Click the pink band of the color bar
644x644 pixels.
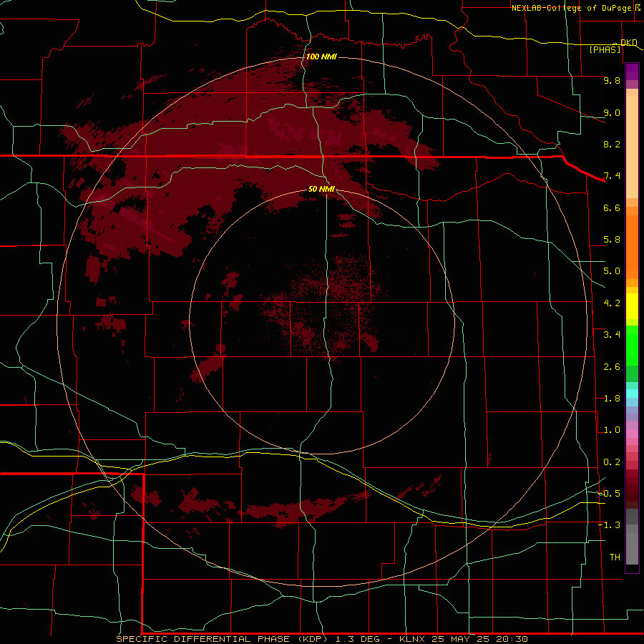(632, 434)
